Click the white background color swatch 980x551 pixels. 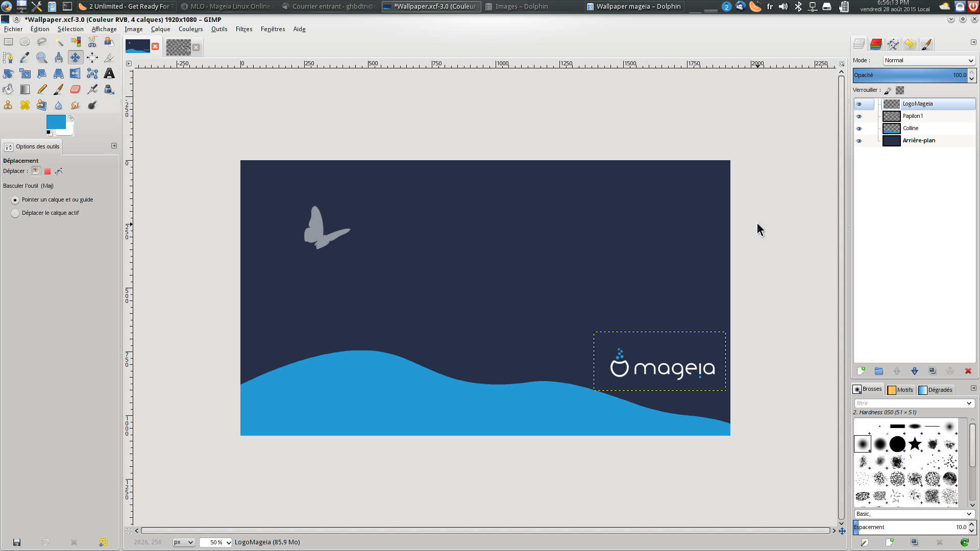tap(69, 131)
